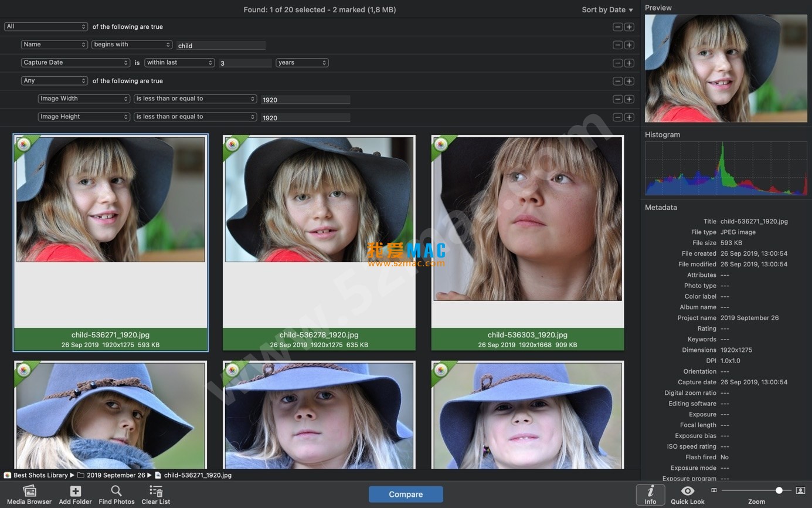
Task: Adjust the thumbnail Zoom slider
Action: tap(779, 490)
